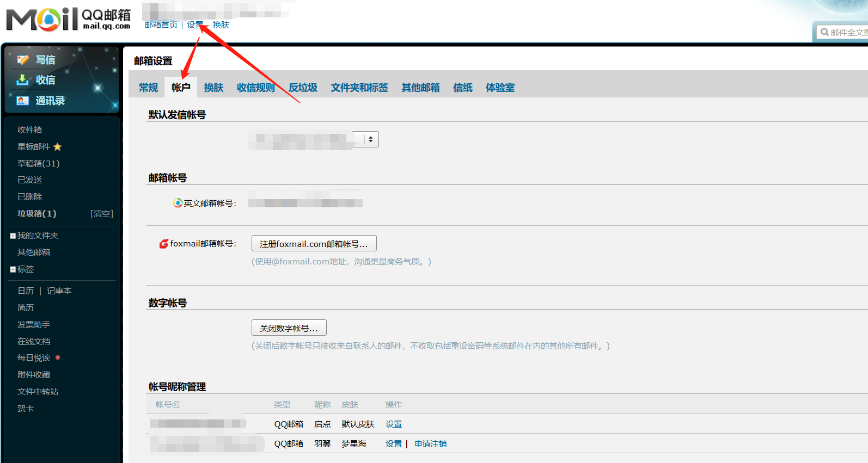
Task: Switch to the 常规 settings tab
Action: tap(148, 88)
